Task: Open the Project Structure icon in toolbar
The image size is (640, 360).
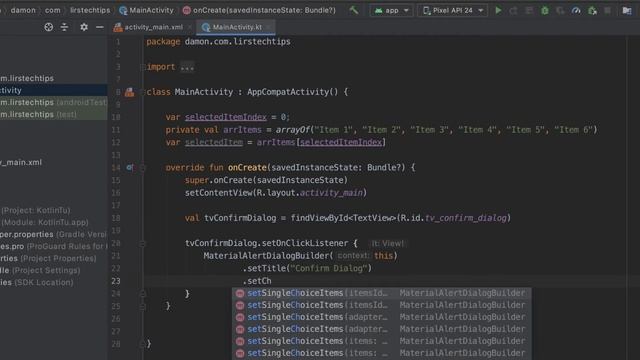Action: (x=627, y=11)
